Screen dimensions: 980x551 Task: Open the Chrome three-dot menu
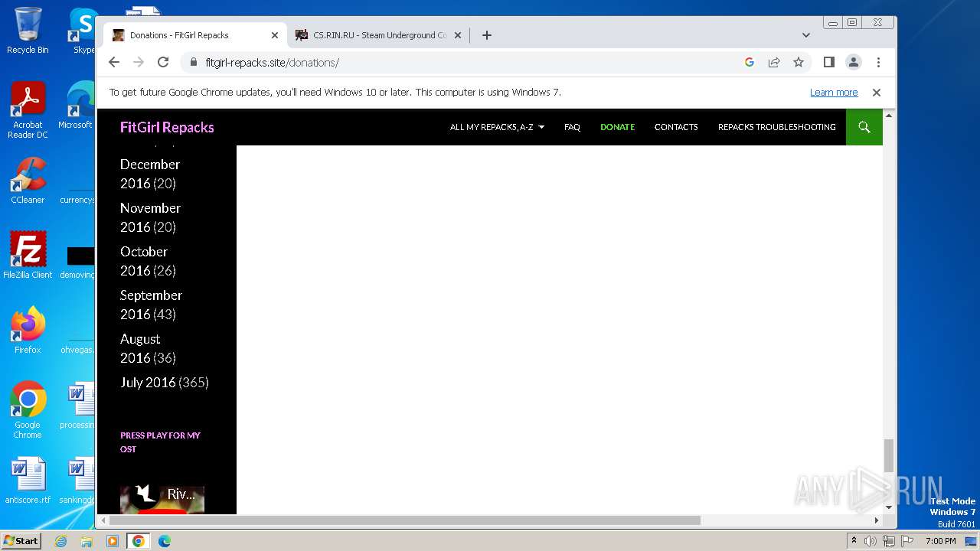click(x=878, y=62)
